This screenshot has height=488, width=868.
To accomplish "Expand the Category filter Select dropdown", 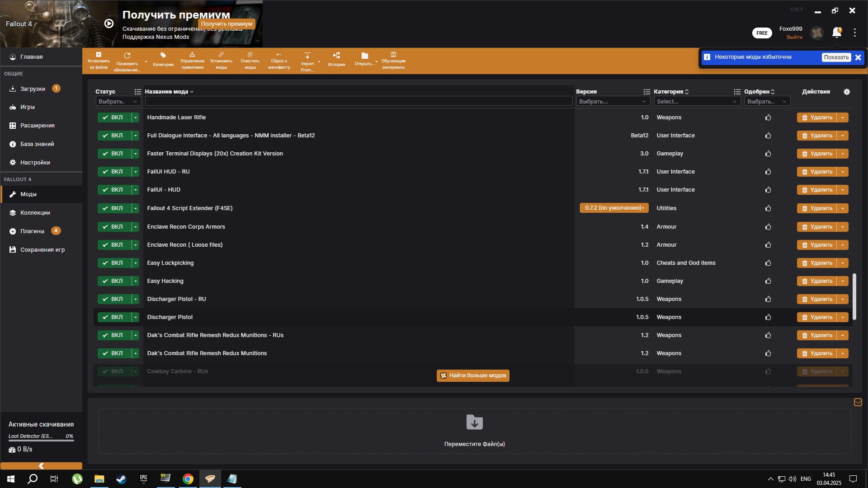I will click(x=697, y=102).
